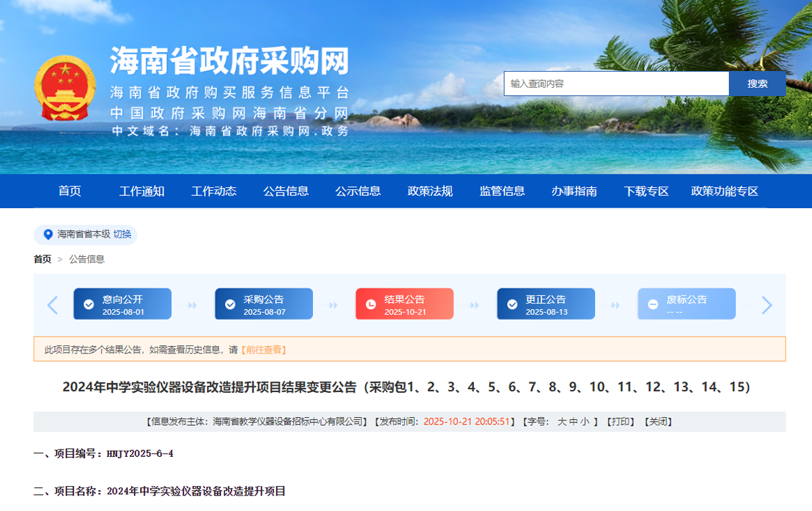Open the 采购公告 2025-08-07 step
Screen dimensions: 812x511
[x=264, y=304]
